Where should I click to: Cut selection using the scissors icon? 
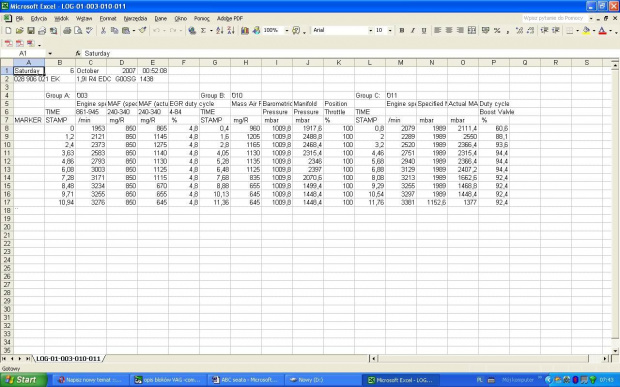point(103,30)
